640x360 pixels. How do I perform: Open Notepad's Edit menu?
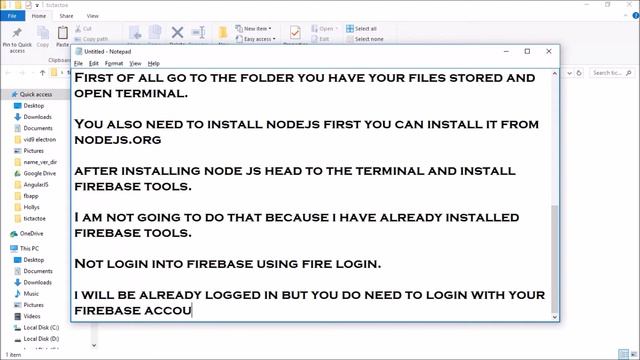click(x=94, y=63)
